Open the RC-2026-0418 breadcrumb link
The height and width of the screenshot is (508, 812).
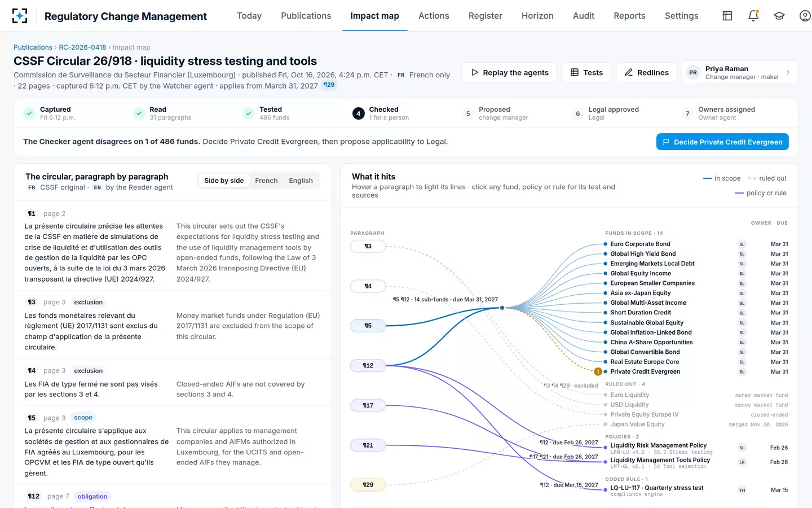click(82, 47)
